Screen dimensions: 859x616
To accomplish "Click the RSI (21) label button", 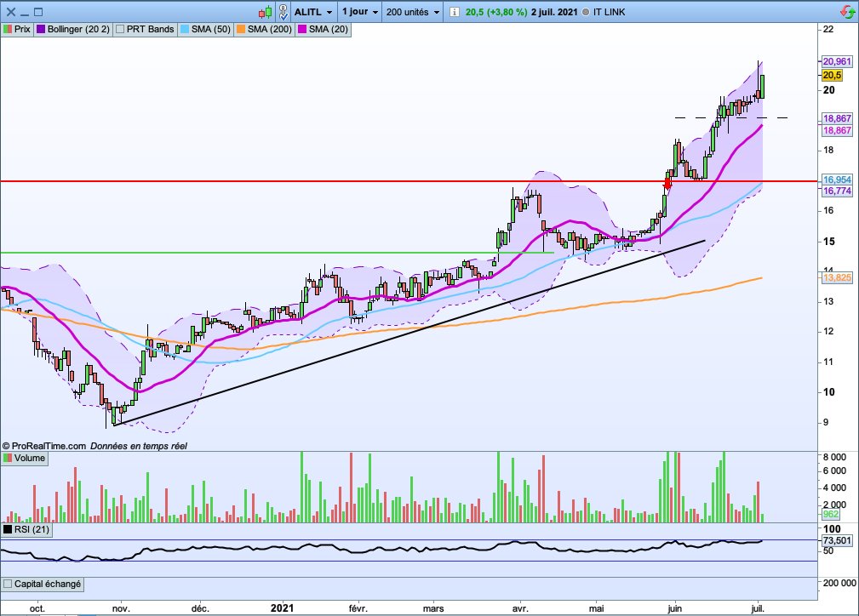I will coord(31,530).
